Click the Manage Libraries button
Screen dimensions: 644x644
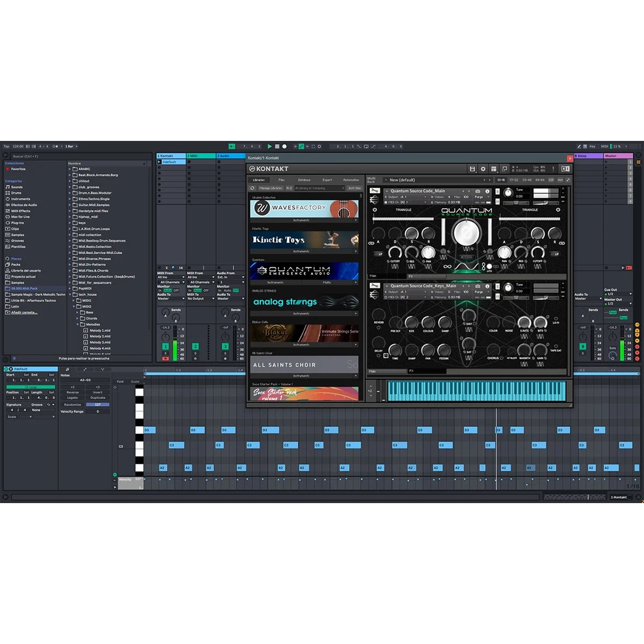coord(270,188)
